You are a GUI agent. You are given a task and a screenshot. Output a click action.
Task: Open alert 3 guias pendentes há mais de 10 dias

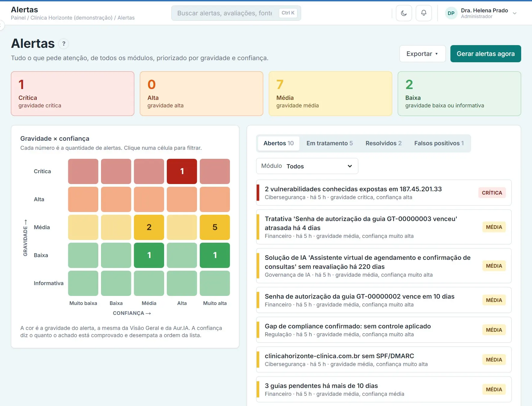click(384, 389)
